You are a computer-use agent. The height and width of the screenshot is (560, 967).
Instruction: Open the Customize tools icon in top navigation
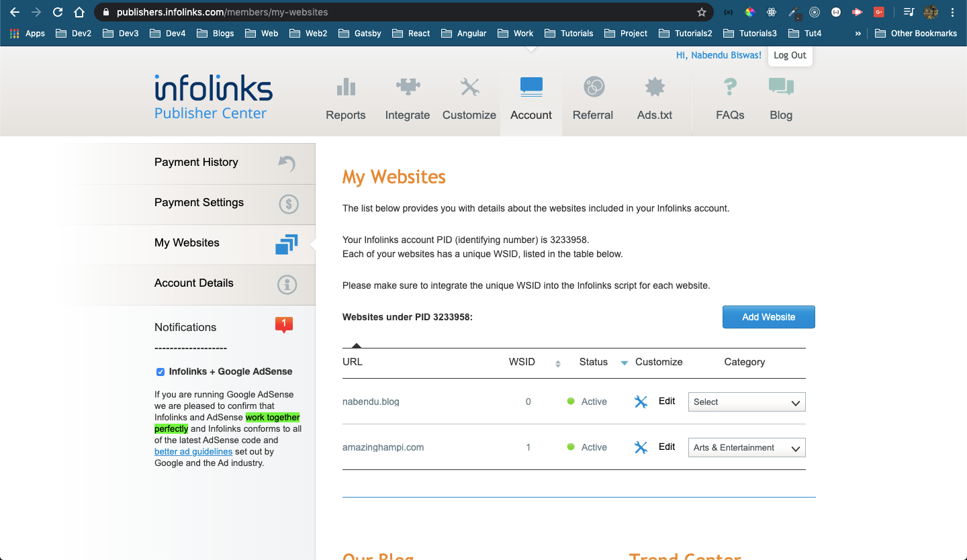(x=469, y=87)
